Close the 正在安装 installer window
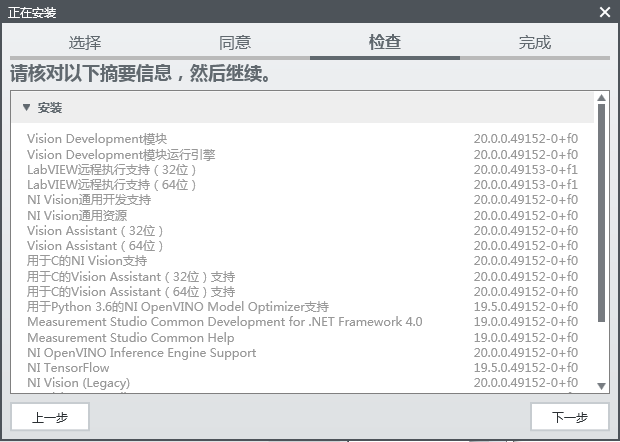Viewport: 620px width, 442px height. [604, 12]
